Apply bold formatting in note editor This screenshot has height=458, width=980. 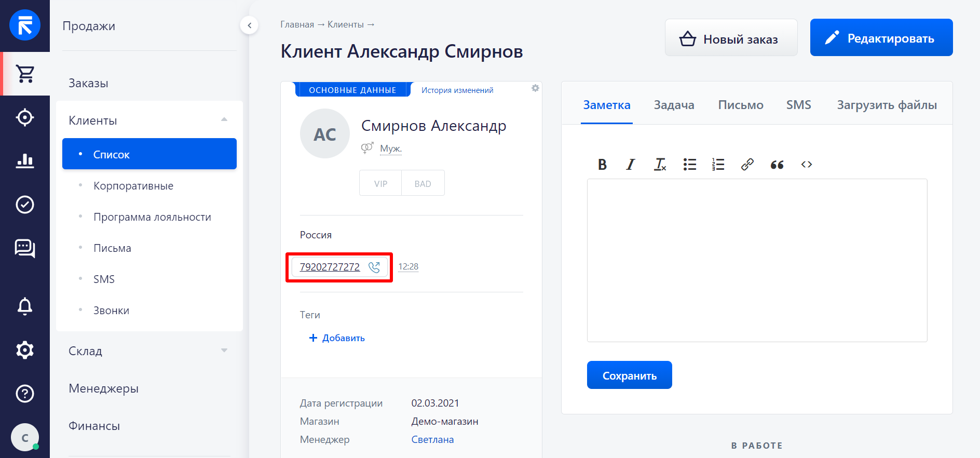pyautogui.click(x=602, y=165)
